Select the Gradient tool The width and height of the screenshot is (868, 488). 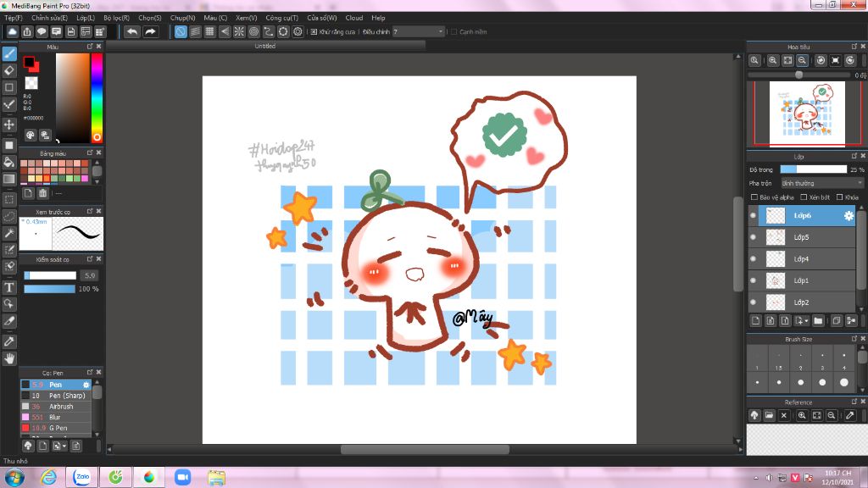click(x=9, y=179)
